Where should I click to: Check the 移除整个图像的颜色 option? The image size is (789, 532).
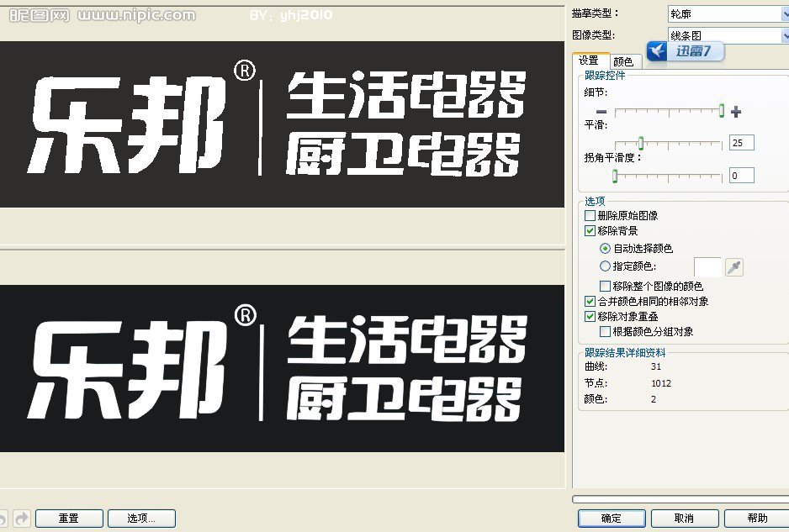coord(604,285)
